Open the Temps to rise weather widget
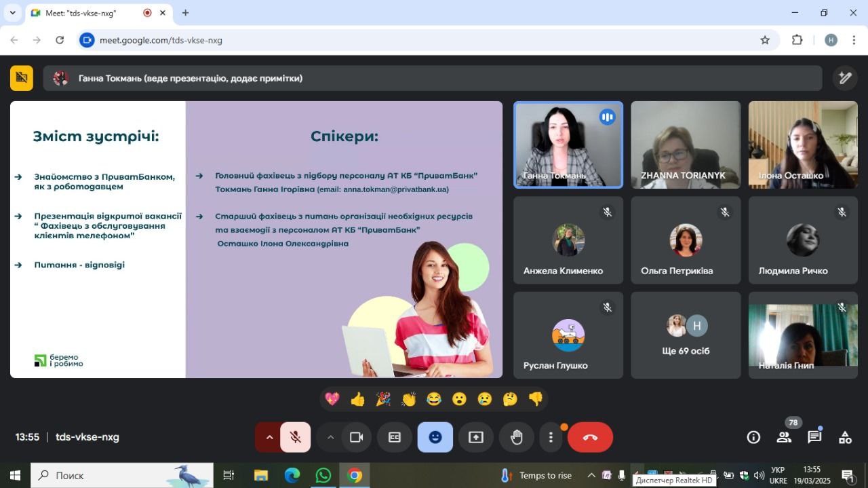Viewport: 868px width, 488px height. (x=536, y=475)
